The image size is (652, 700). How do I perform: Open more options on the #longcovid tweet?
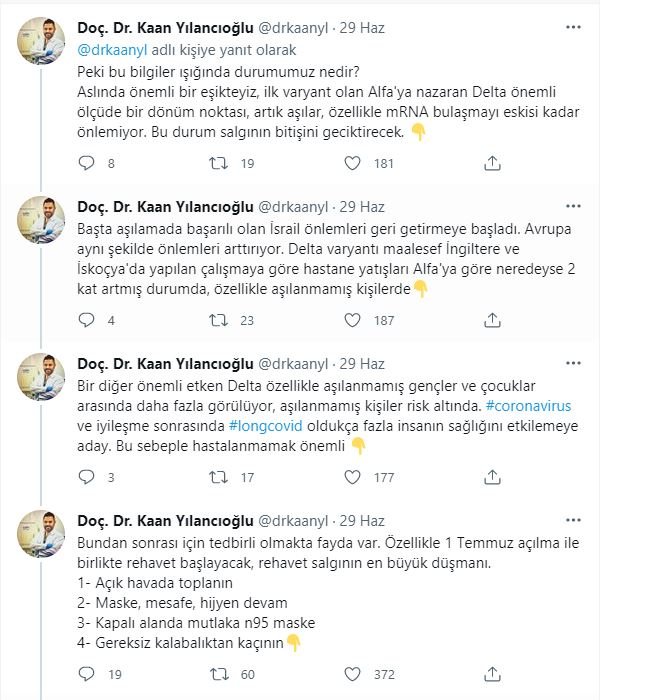pos(573,363)
